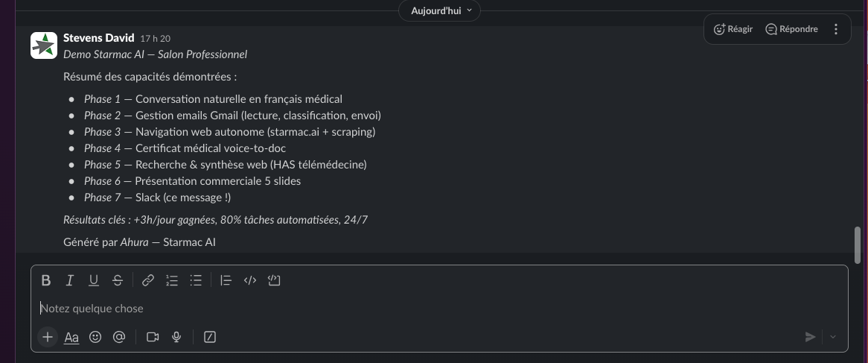Open the Aujourd'hui date dropdown

(439, 10)
